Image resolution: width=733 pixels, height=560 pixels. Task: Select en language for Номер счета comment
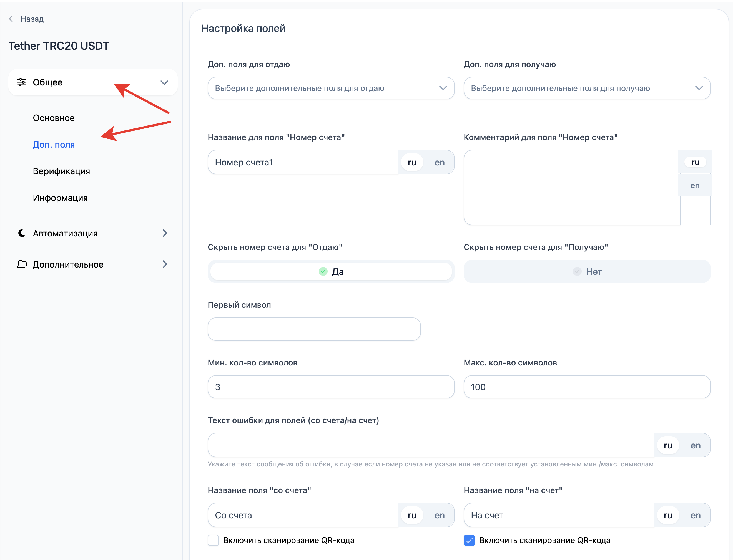[x=695, y=185]
